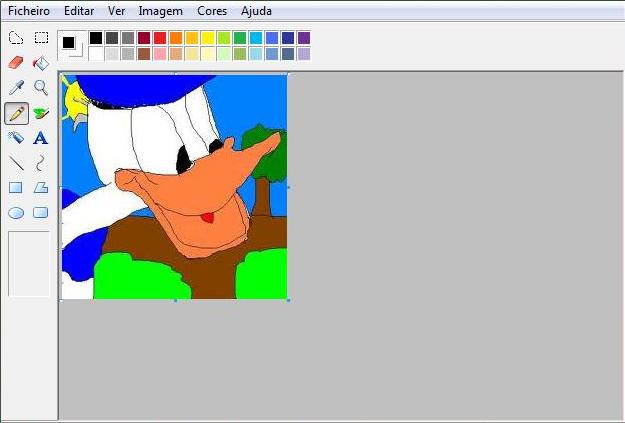Select the Fill with color bucket tool

pos(41,63)
